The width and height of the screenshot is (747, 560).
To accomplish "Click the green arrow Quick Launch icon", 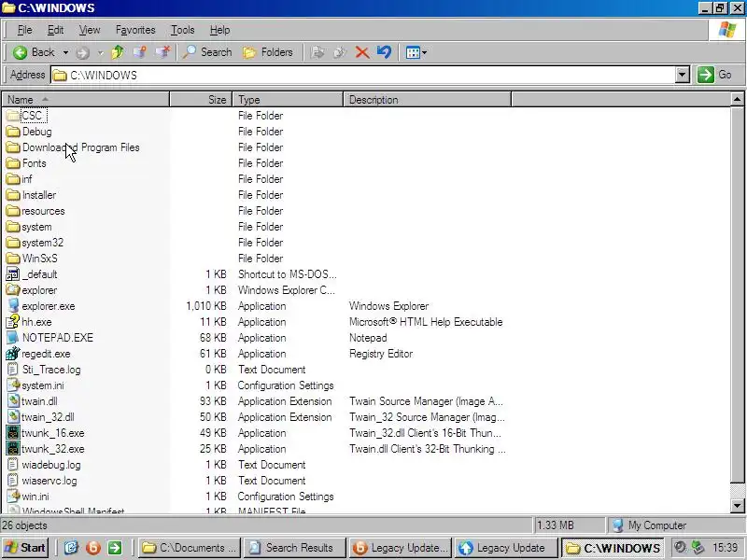I will click(115, 548).
